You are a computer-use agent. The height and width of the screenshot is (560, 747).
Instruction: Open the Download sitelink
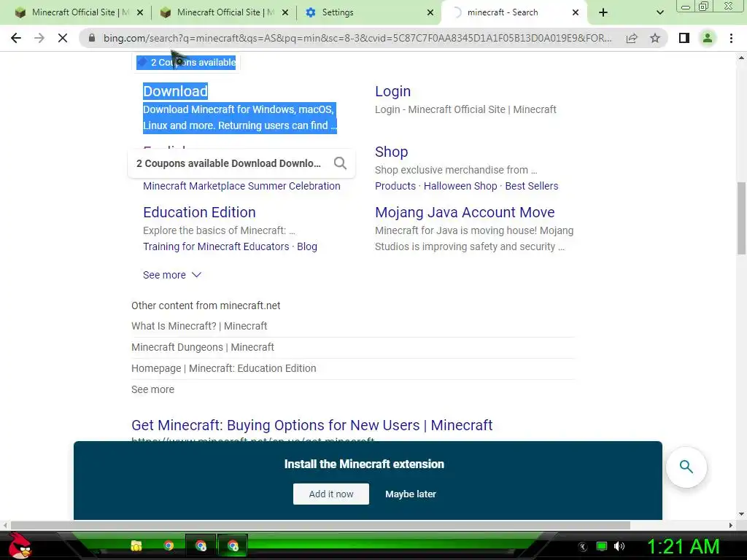coord(175,91)
